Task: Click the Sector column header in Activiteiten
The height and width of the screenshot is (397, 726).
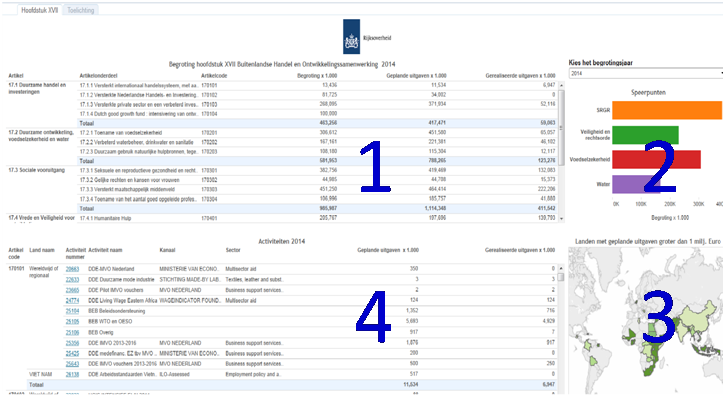Action: (233, 250)
